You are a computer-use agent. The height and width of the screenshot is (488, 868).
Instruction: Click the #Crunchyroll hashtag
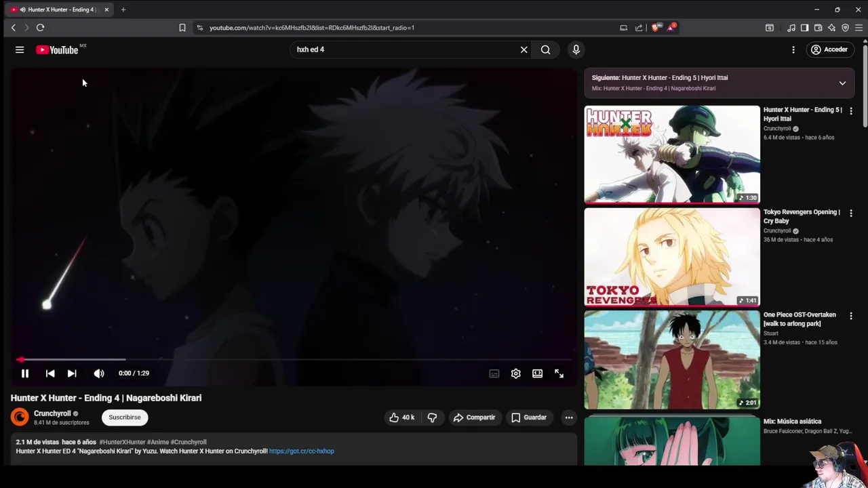pyautogui.click(x=189, y=442)
